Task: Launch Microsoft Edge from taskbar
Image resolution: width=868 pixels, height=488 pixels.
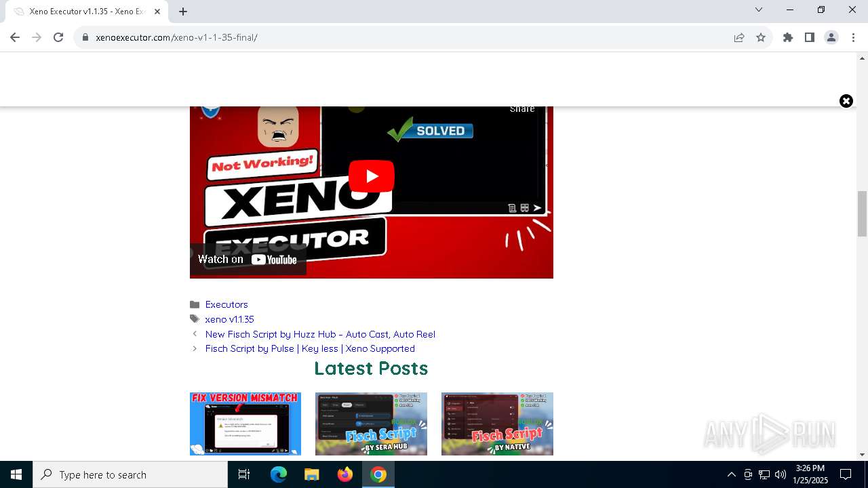Action: [x=279, y=474]
